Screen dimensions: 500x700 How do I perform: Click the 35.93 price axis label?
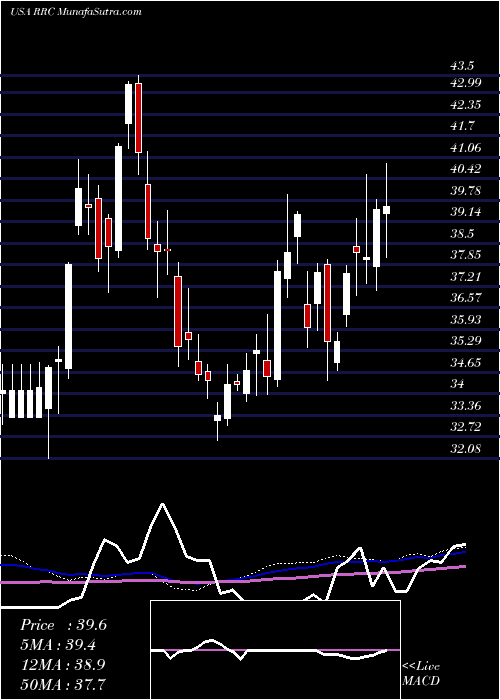click(x=466, y=319)
